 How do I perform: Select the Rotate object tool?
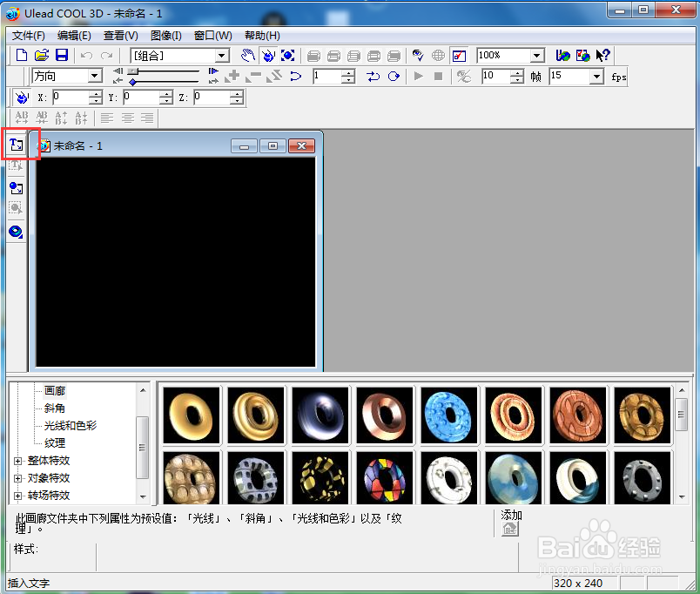268,56
